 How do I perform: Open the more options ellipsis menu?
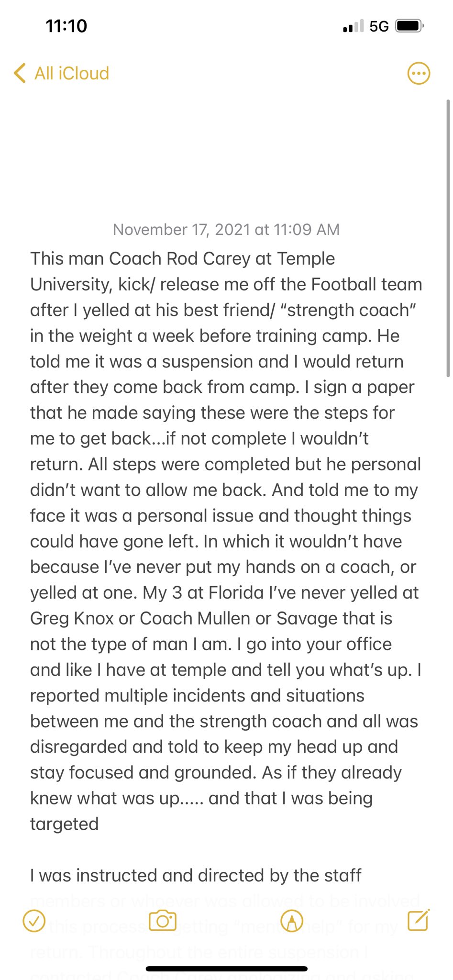419,74
